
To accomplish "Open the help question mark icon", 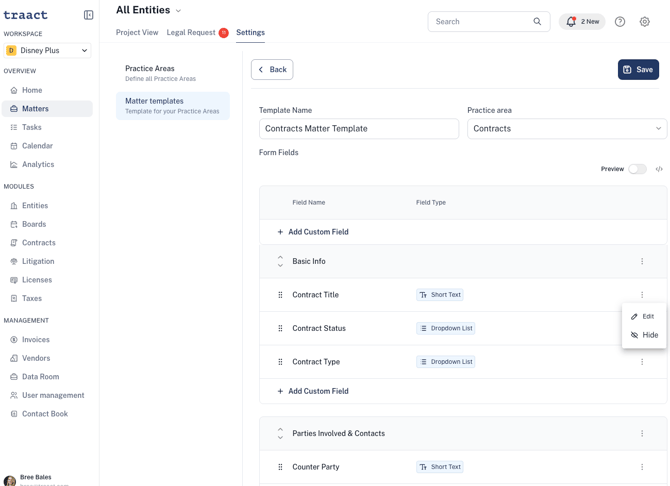I will [620, 21].
